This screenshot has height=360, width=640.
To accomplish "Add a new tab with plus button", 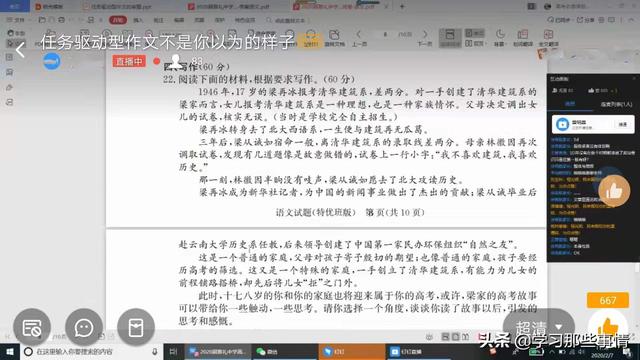I will coord(402,6).
